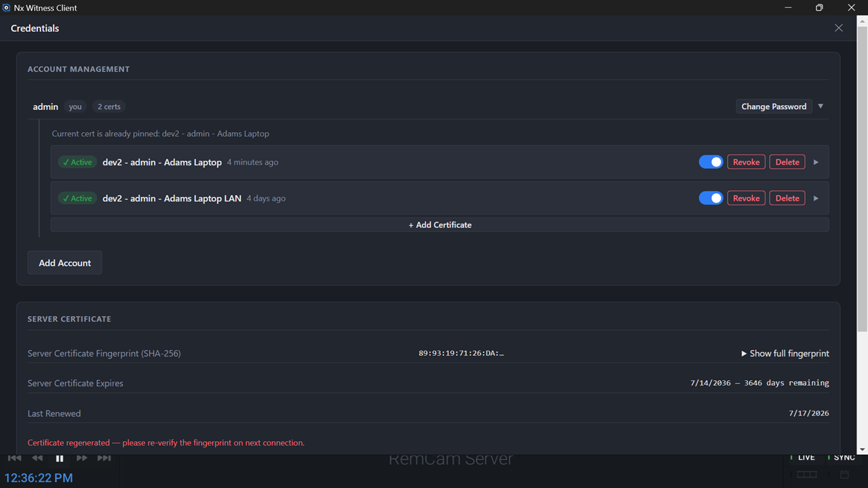Collapse the admin account dropdown arrow

(x=821, y=106)
